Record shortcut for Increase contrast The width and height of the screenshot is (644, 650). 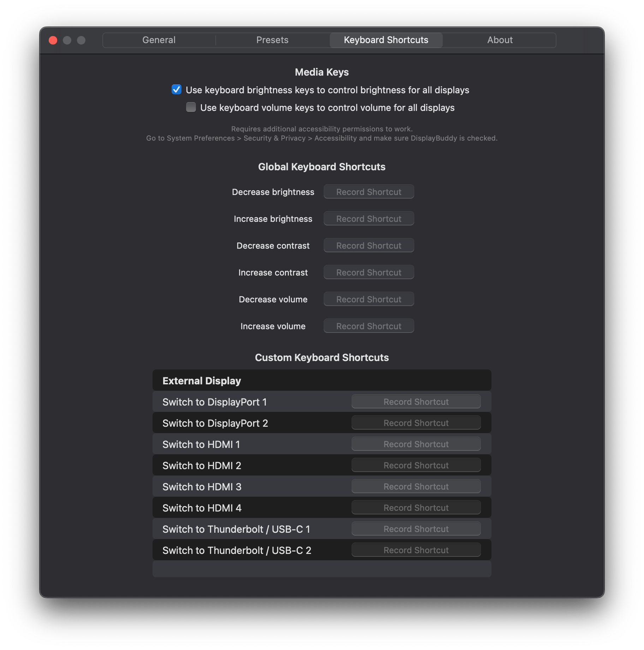click(x=369, y=272)
